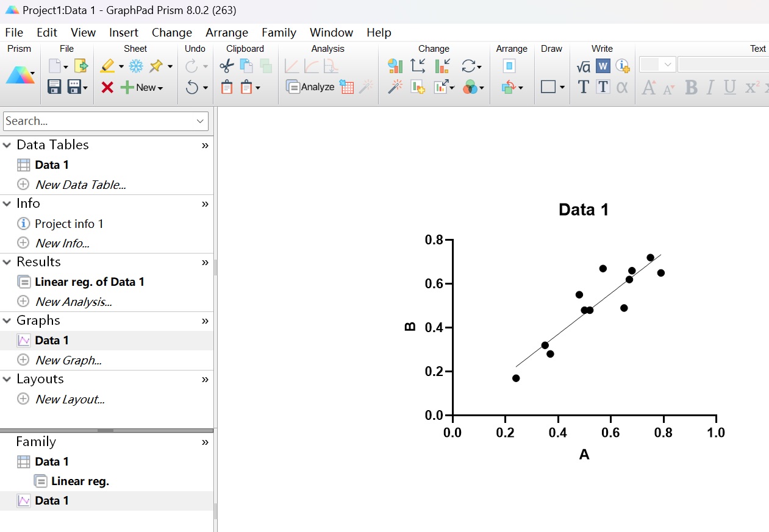769x532 pixels.
Task: Collapse the Results section
Action: 7,262
